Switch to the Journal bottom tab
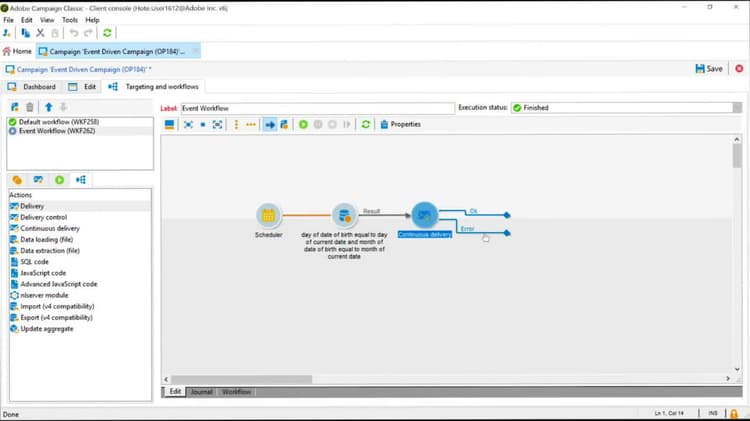 [x=201, y=392]
